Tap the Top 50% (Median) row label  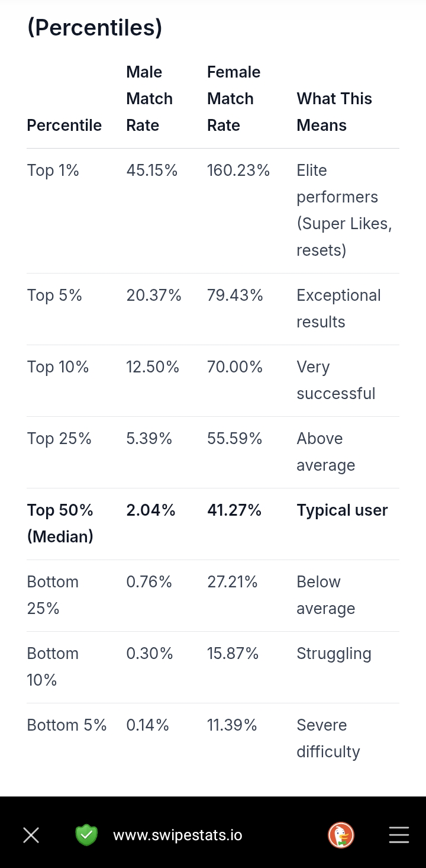[x=60, y=523]
